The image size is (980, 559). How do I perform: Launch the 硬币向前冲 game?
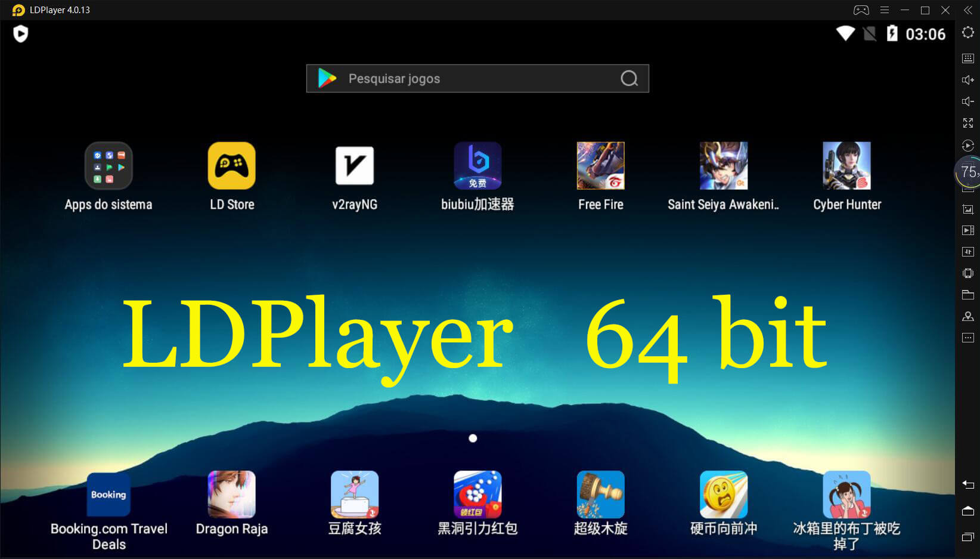724,495
